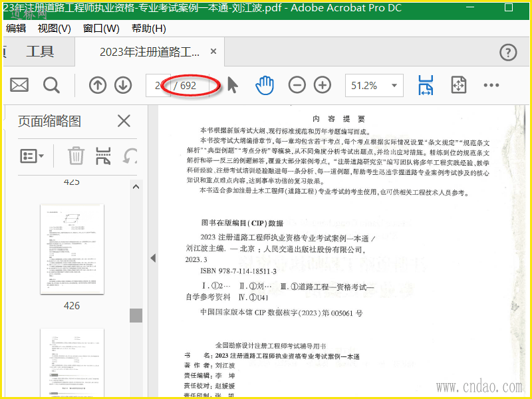532x399 pixels.
Task: Click the 页面缩略图 panel title
Action: [49, 121]
